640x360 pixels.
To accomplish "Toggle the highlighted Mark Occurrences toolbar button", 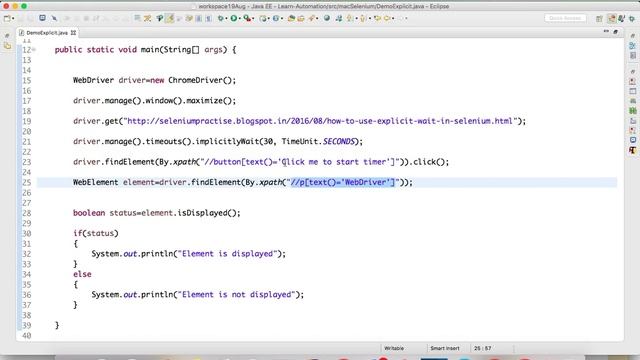I will pyautogui.click(x=169, y=18).
